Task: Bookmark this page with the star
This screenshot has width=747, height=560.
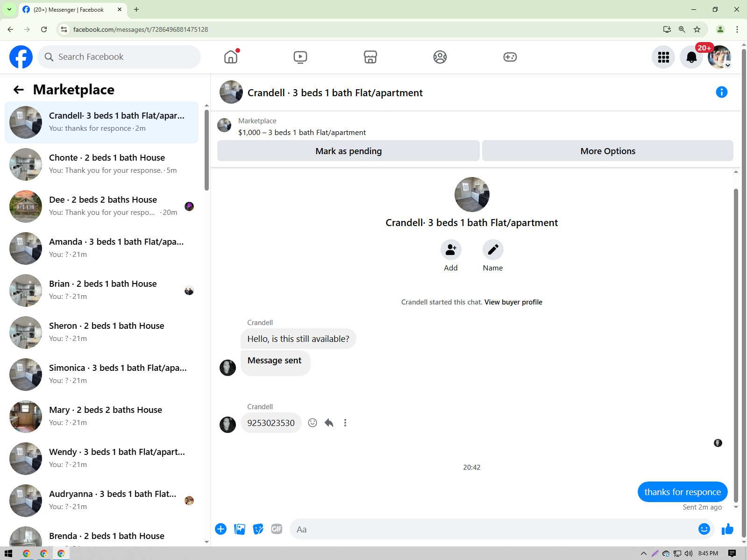Action: tap(697, 29)
